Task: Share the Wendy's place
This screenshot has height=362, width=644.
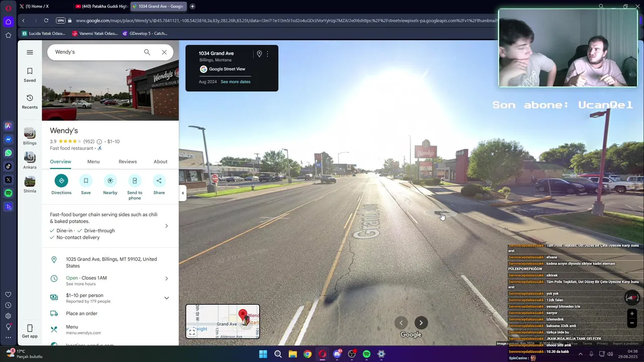Action: [159, 185]
